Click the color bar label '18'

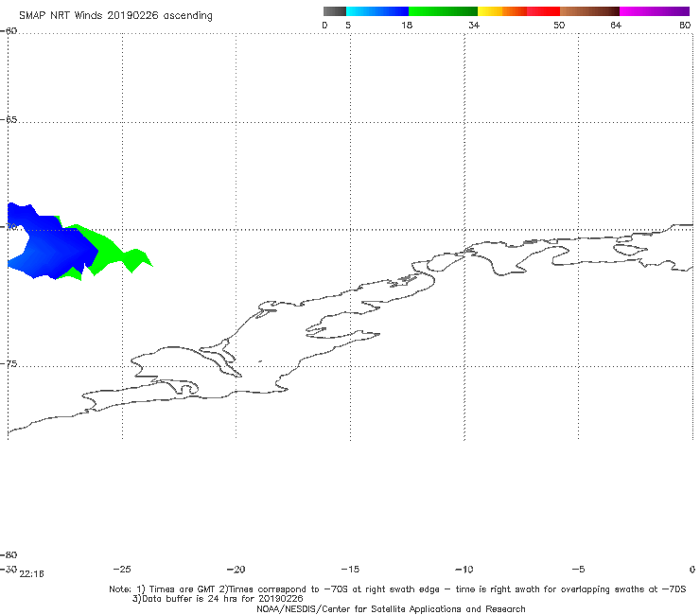pyautogui.click(x=407, y=25)
